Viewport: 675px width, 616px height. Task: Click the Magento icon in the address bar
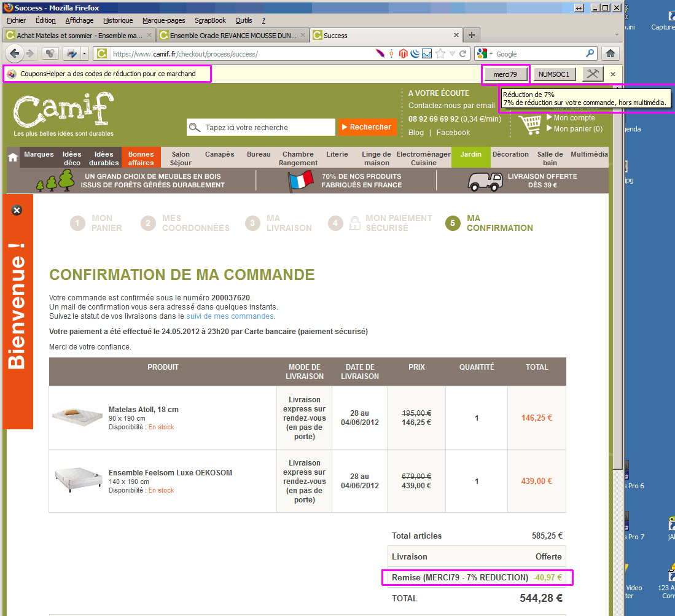(x=404, y=53)
